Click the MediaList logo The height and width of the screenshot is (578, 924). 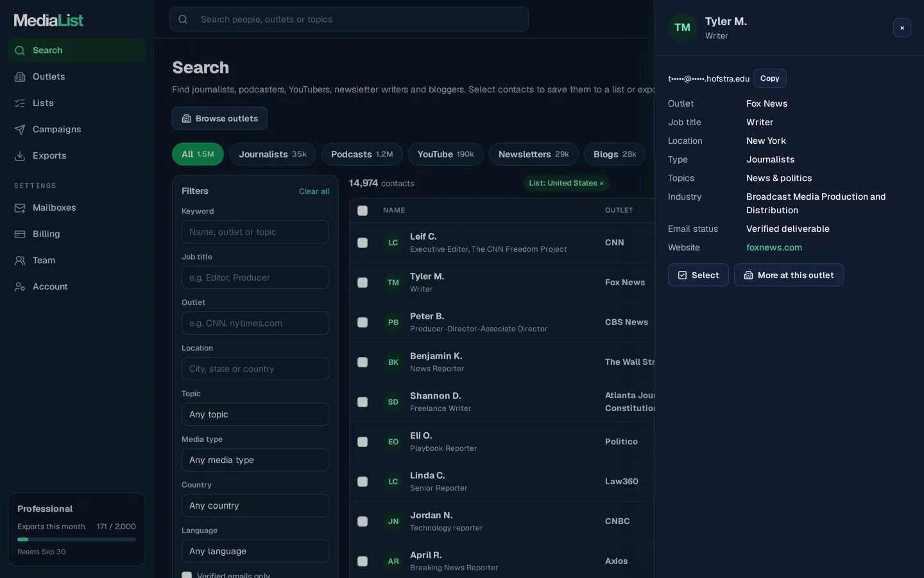coord(49,21)
